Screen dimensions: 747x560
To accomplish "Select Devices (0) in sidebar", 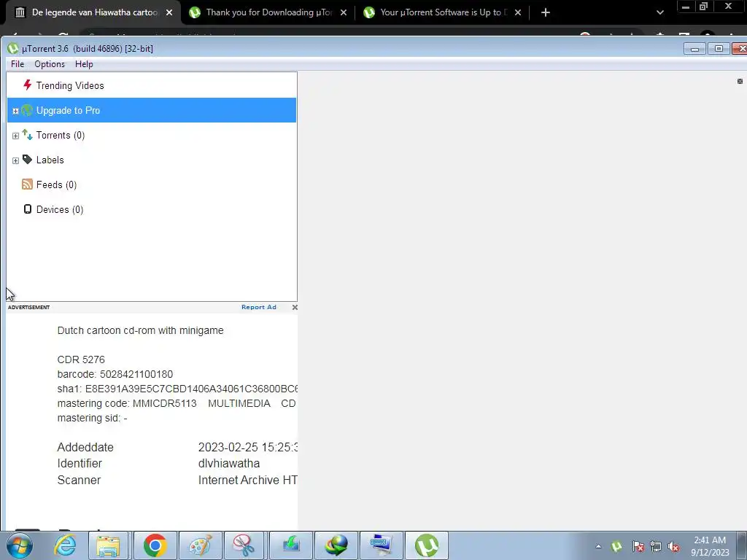I will 152,209.
